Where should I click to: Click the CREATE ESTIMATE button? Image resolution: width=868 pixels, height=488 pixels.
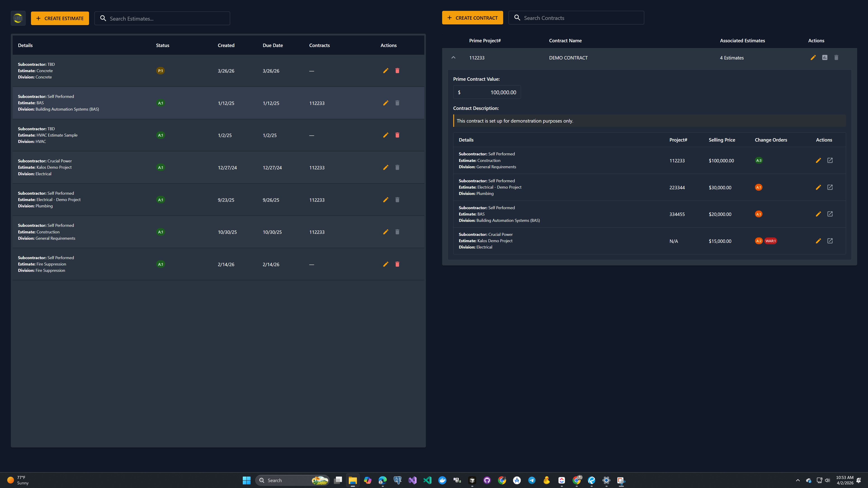click(60, 18)
